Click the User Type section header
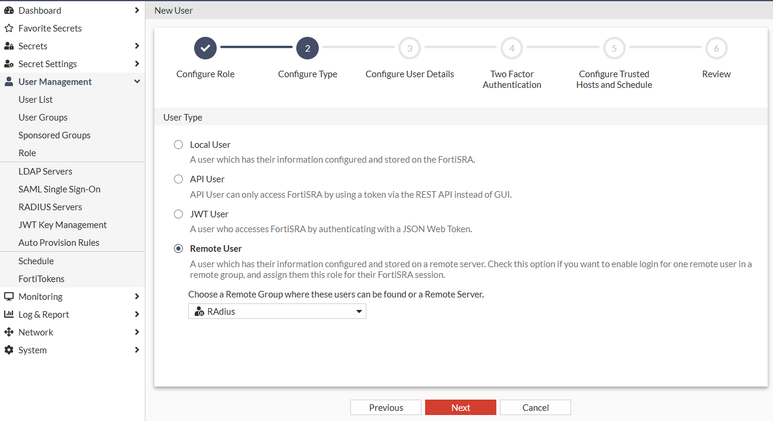The height and width of the screenshot is (421, 773). click(x=182, y=117)
